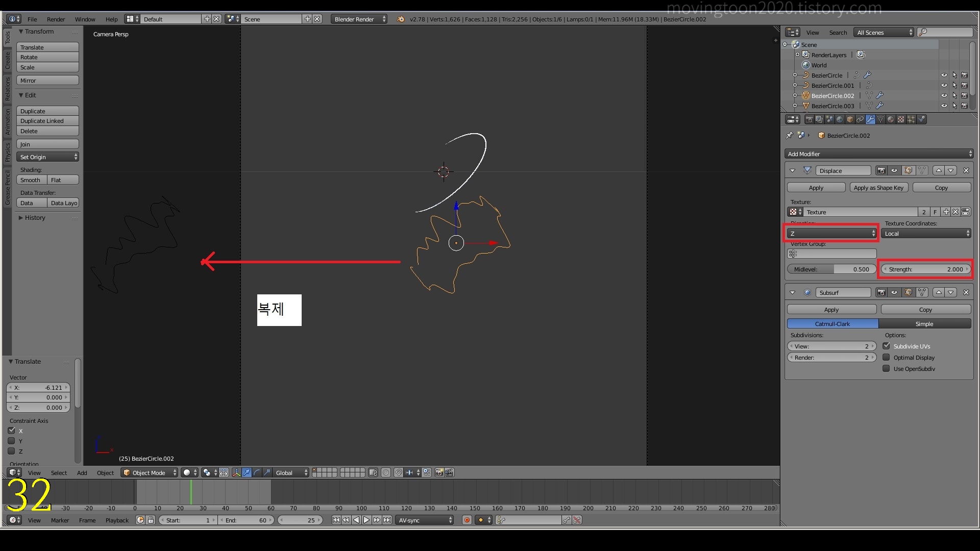Pin the properties context with pushpin icon
This screenshot has width=980, height=551.
click(x=790, y=135)
